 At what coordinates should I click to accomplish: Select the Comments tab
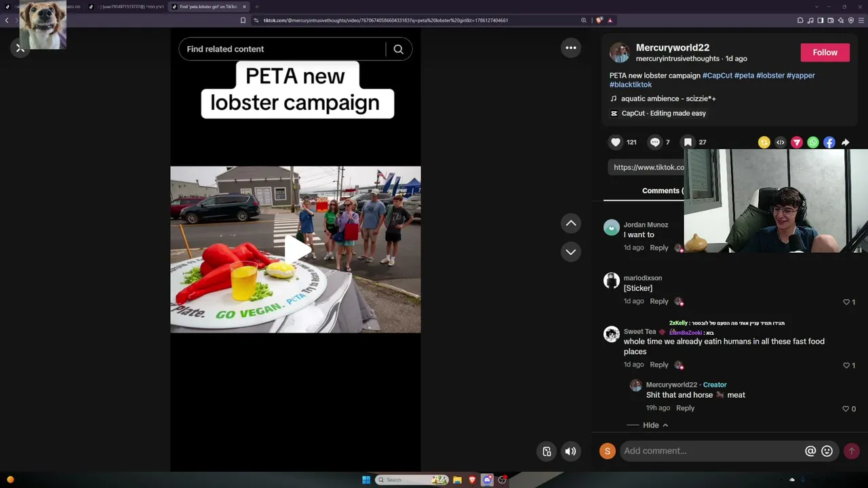pos(661,190)
